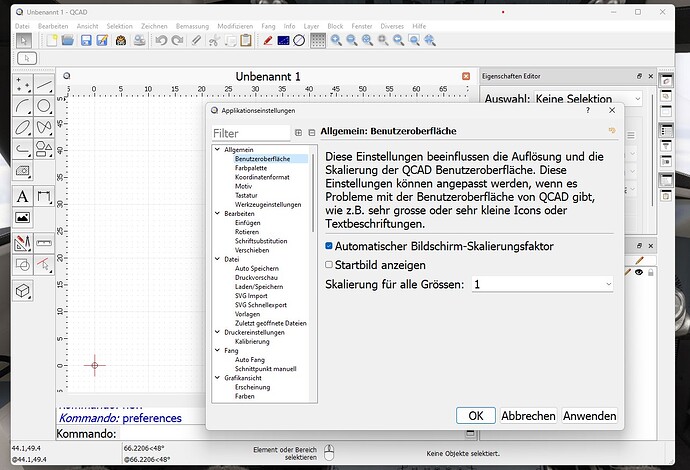Select Auto Speichern in settings tree
This screenshot has width=690, height=470.
click(x=257, y=268)
